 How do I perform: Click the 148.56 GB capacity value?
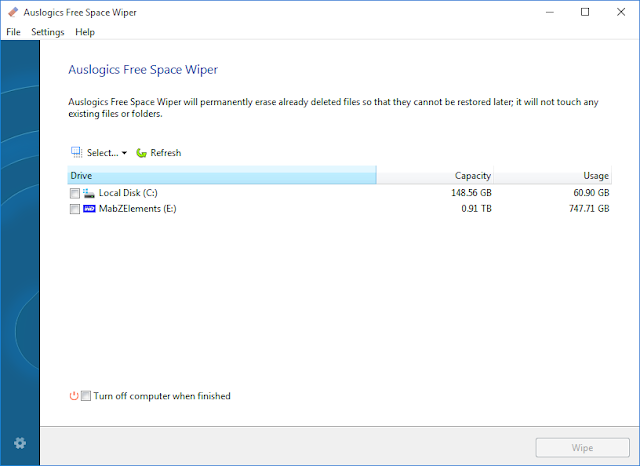[x=471, y=193]
